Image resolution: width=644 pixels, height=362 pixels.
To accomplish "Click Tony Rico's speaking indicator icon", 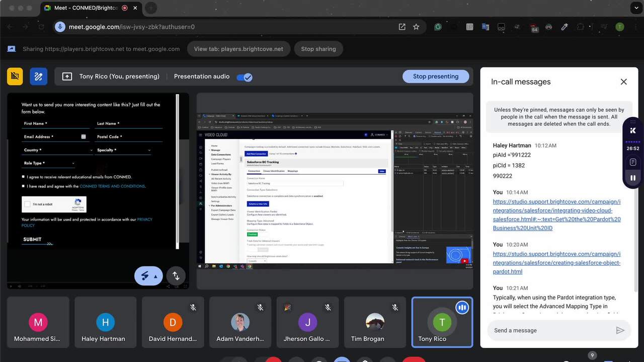I will 462,307.
